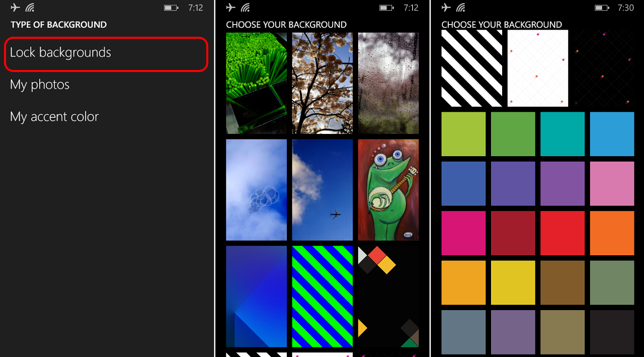Open My photos
644x357 pixels.
(x=39, y=84)
